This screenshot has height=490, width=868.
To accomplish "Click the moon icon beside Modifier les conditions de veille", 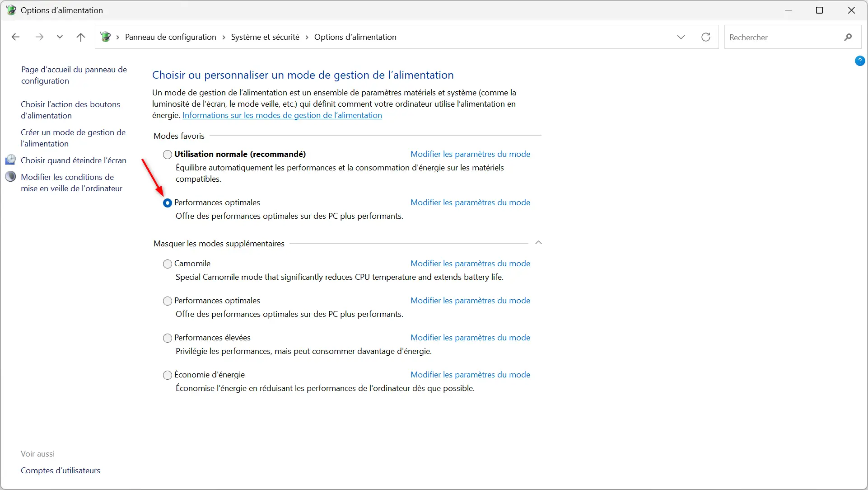I will [10, 177].
